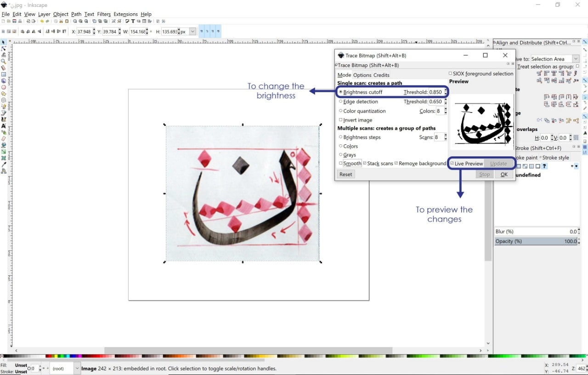Click the Undo icon in command bar
Image resolution: width=588 pixels, height=375 pixels.
[x=42, y=21]
